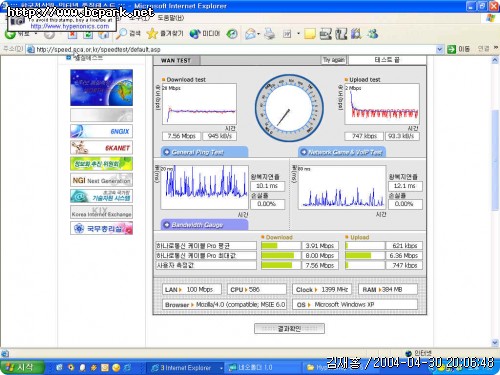Open the Help (도움말) menu
500x375 pixels.
point(171,18)
